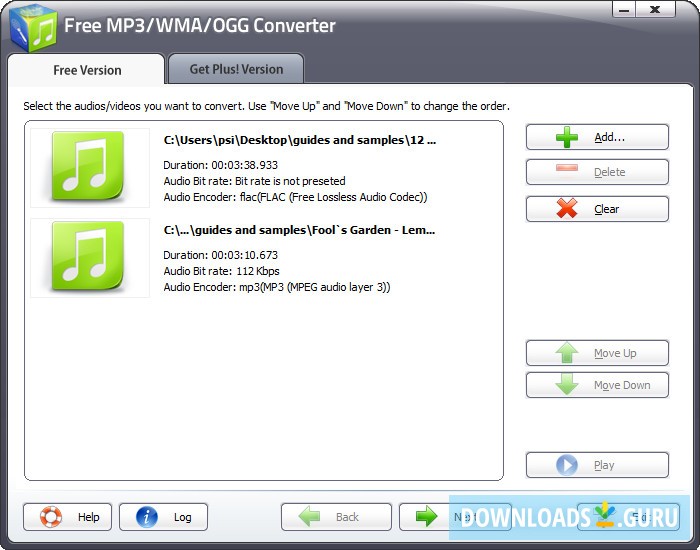Click the app logo in title bar

point(33,29)
